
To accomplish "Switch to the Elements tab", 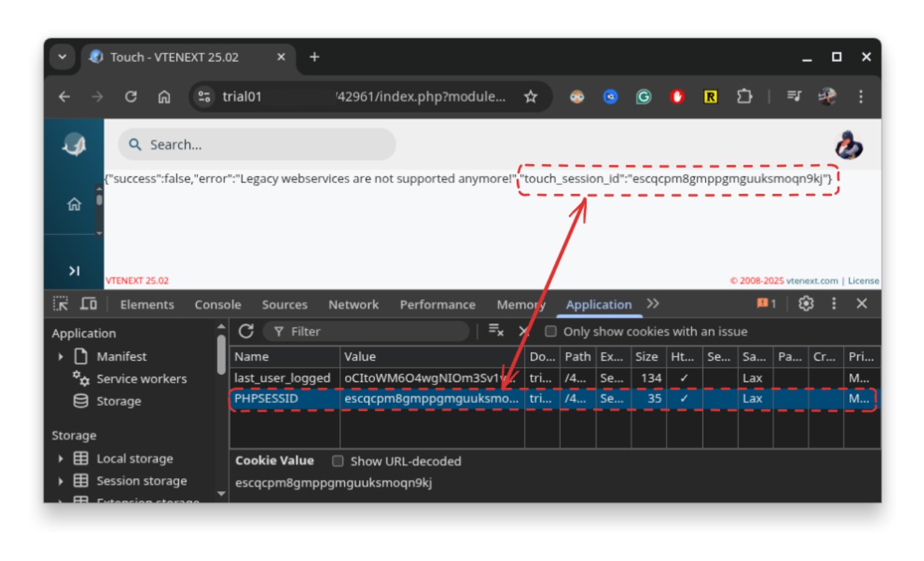I will (147, 304).
